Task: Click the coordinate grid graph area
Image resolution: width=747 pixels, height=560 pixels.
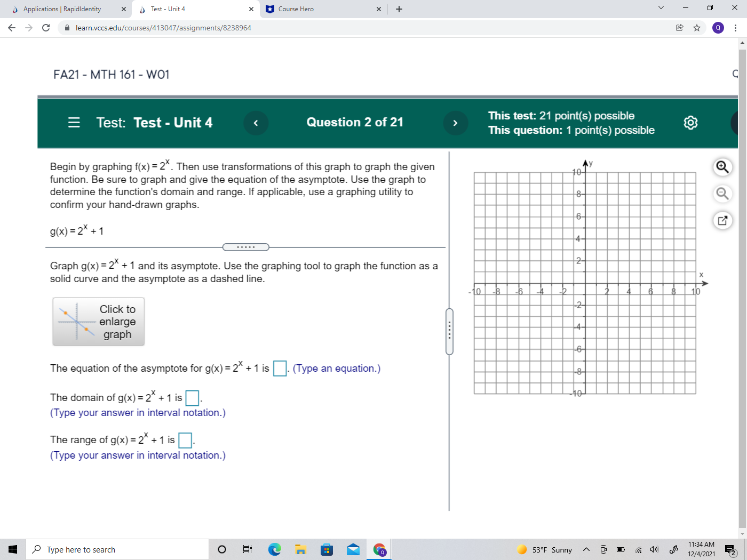Action: pyautogui.click(x=585, y=283)
